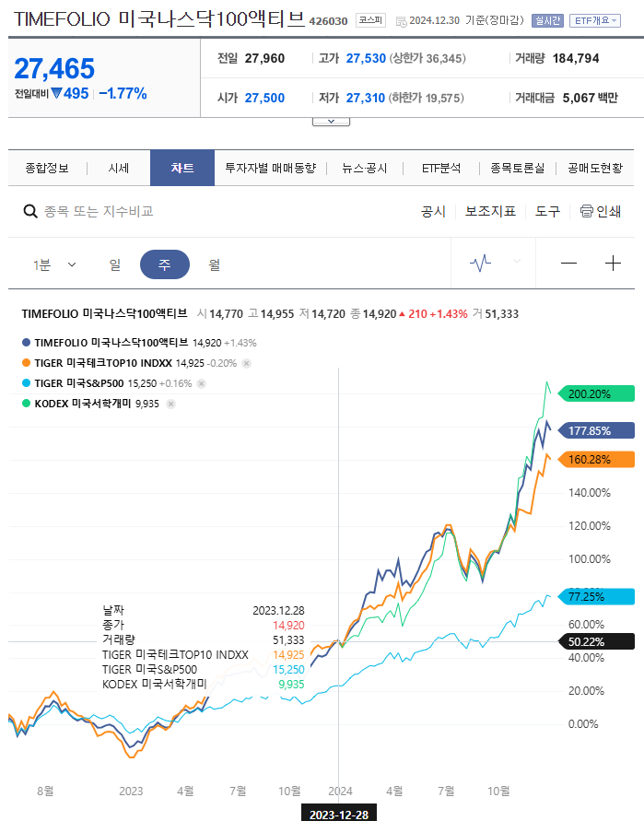Open the 투자자별 매매동향 tab
Viewport: 644px width, 821px height.
point(270,168)
